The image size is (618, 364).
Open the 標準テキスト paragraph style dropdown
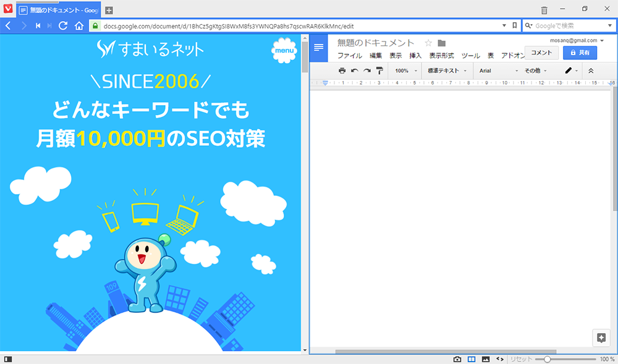(447, 71)
